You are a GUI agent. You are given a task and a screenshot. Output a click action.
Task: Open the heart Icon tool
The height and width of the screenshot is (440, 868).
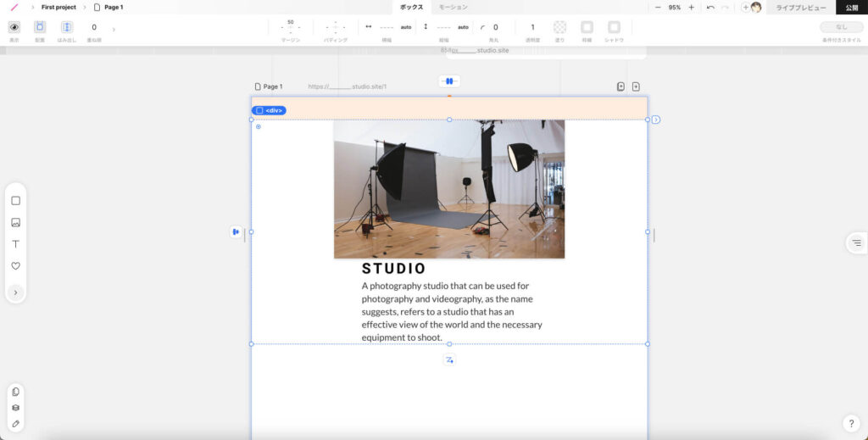[15, 266]
